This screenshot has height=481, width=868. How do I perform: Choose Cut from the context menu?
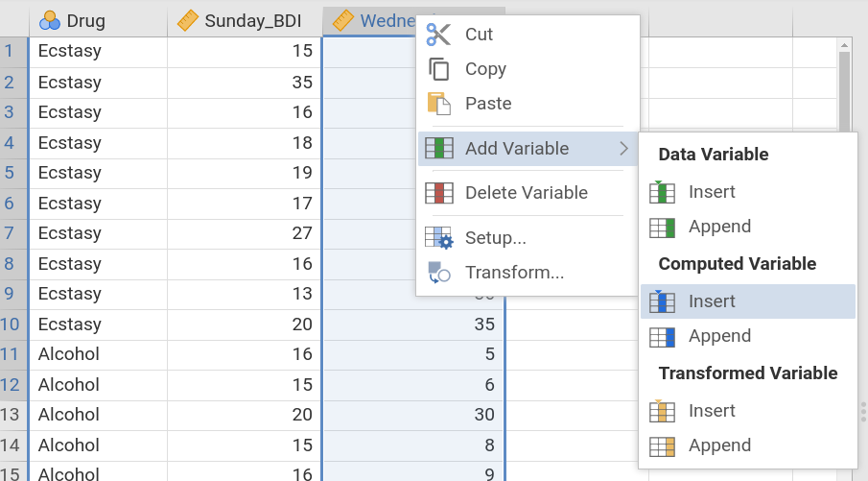tap(528, 35)
